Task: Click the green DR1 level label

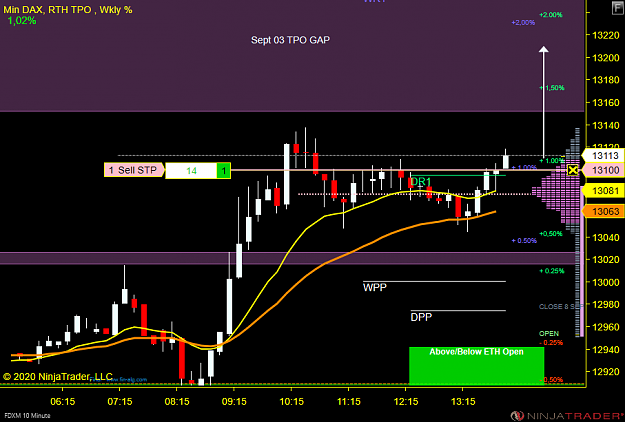Action: [421, 182]
